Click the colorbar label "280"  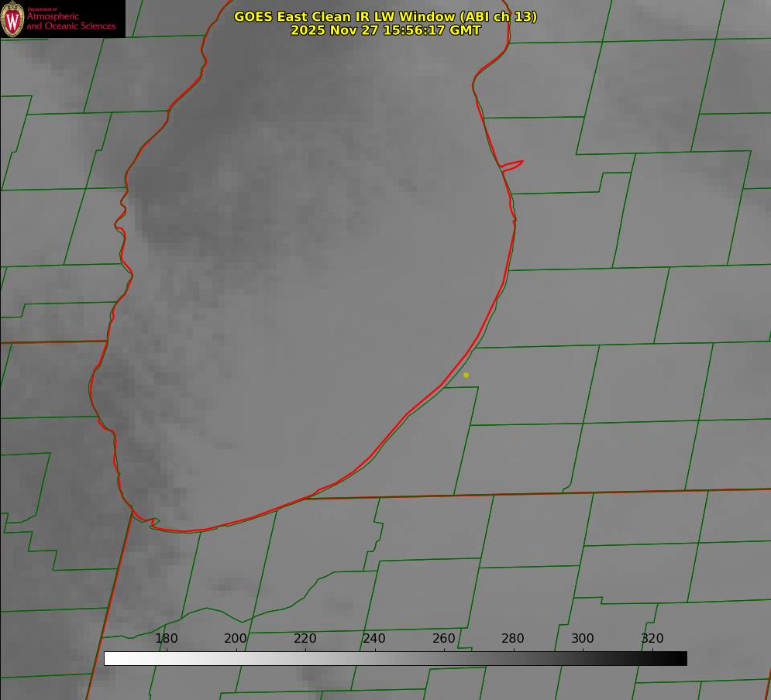click(513, 638)
